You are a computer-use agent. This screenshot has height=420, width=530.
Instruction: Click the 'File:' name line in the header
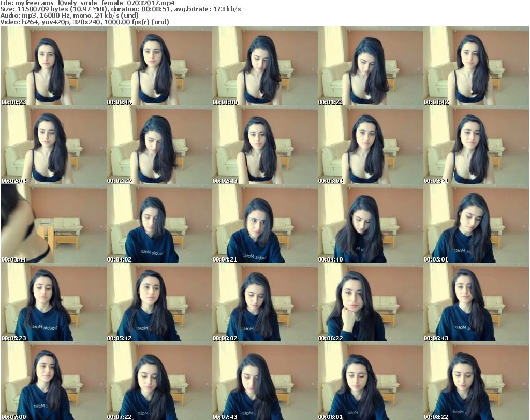[x=87, y=3]
